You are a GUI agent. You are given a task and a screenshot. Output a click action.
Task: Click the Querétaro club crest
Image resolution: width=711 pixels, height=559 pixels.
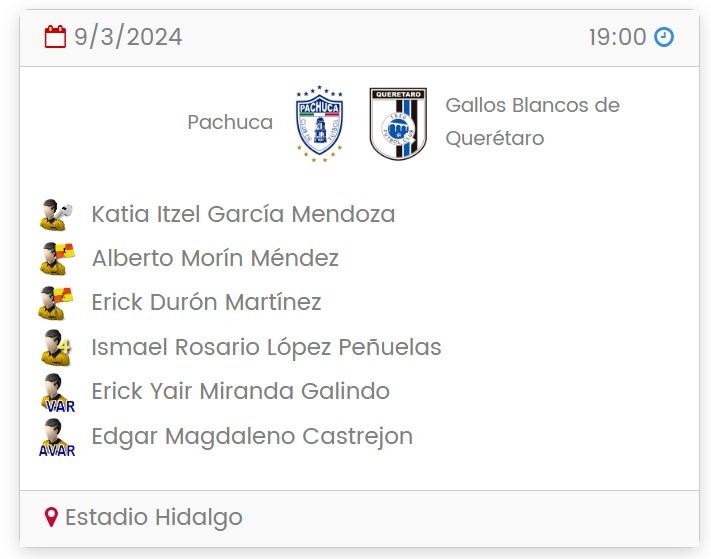(x=398, y=123)
